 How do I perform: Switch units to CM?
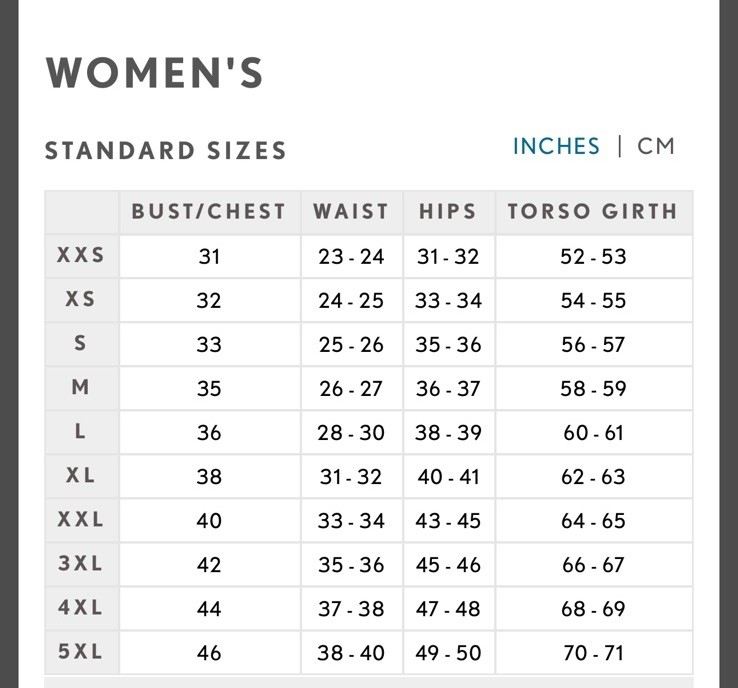tap(656, 146)
